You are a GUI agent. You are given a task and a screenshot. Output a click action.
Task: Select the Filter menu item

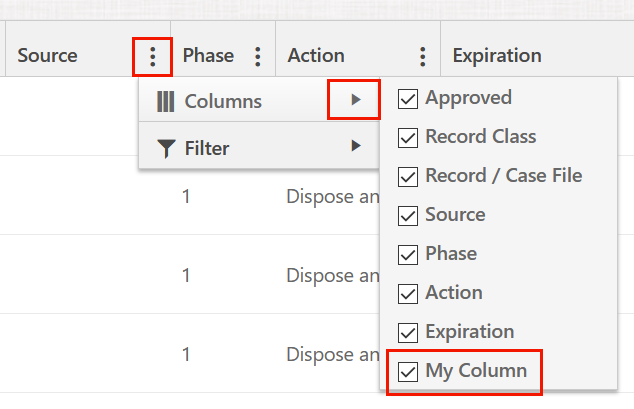click(207, 149)
